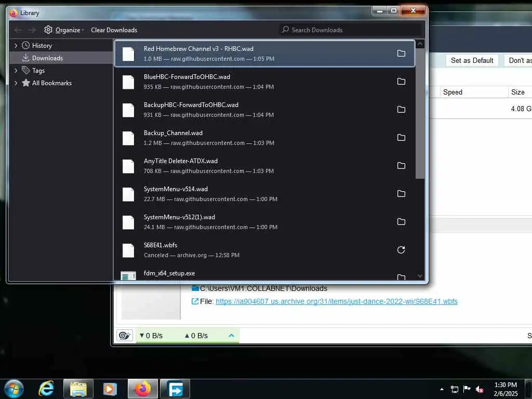Retry the canceled S68E41.wbfs download
This screenshot has width=532, height=399.
401,250
